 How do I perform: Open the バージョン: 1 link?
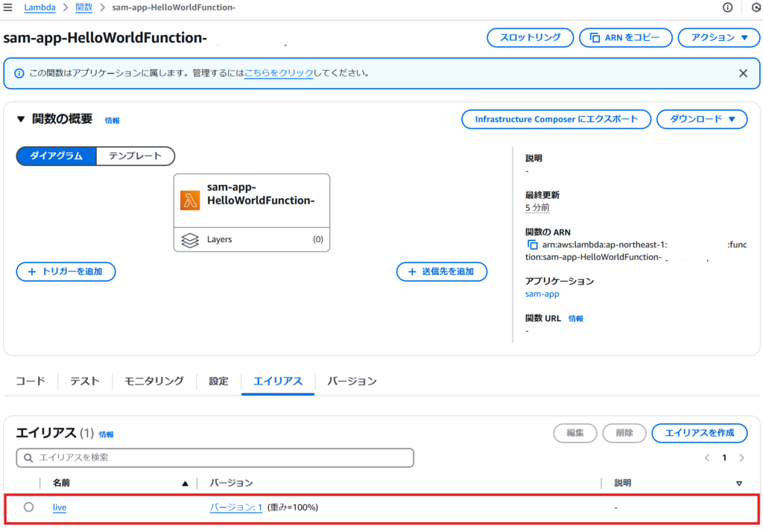pos(236,507)
